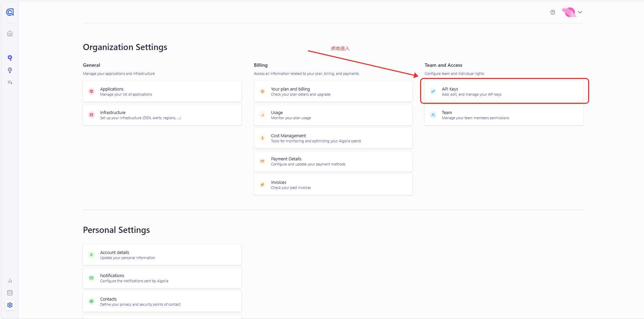Click the help question mark icon
This screenshot has height=319, width=644.
pos(553,12)
